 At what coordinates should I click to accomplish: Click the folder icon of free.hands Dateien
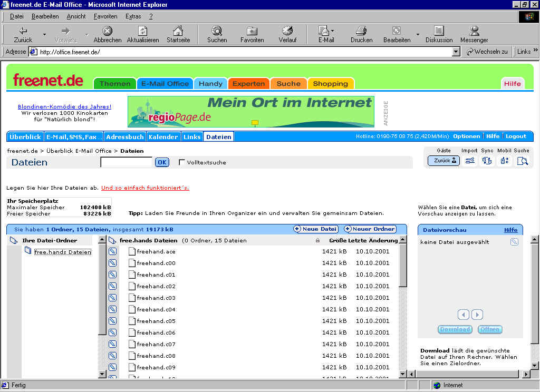tap(28, 251)
